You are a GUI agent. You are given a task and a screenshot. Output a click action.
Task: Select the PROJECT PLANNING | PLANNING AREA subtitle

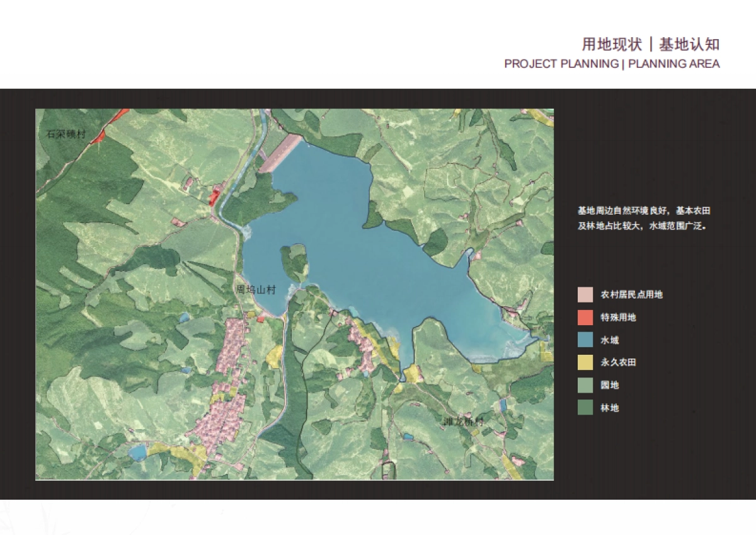[611, 64]
